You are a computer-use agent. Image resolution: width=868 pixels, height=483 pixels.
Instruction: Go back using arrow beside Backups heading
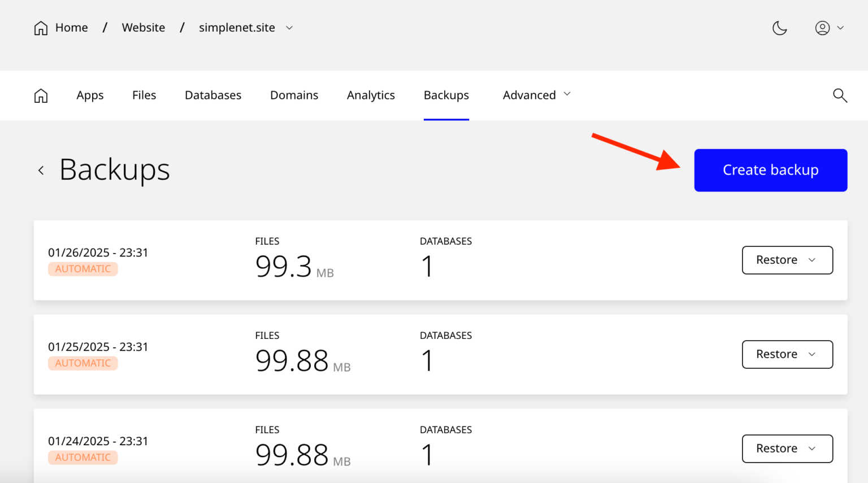[41, 170]
